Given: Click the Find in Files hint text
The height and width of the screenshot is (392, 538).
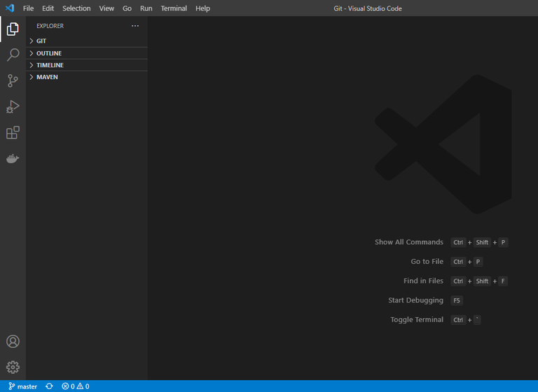Looking at the screenshot, I should point(423,281).
